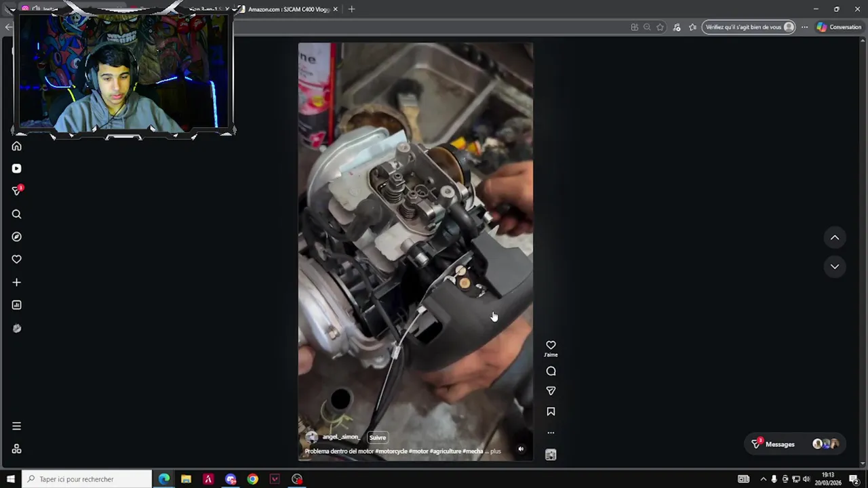Open the Windows notification center
The image size is (868, 488).
click(854, 479)
